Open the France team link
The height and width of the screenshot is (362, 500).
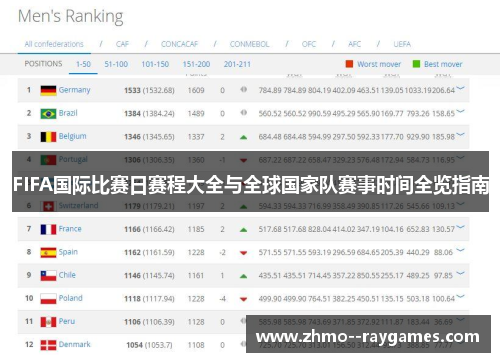[70, 229]
